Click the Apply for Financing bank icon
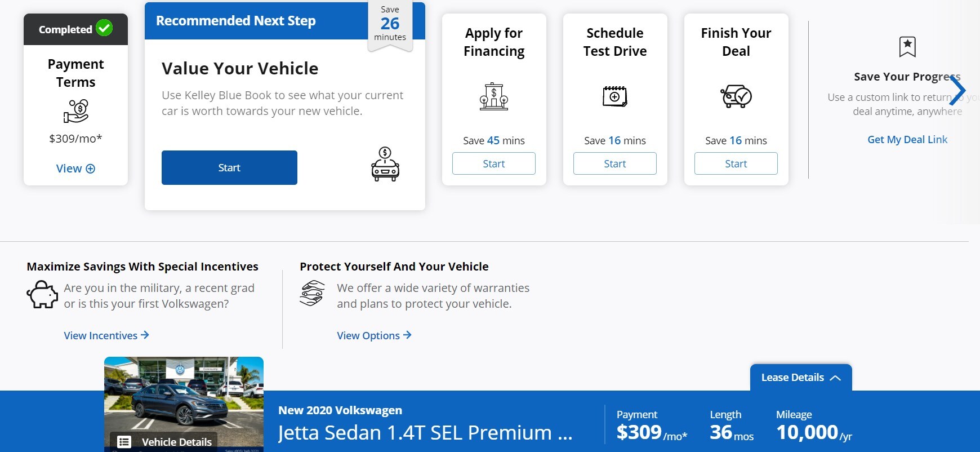Viewport: 980px width, 452px height. pyautogui.click(x=494, y=96)
